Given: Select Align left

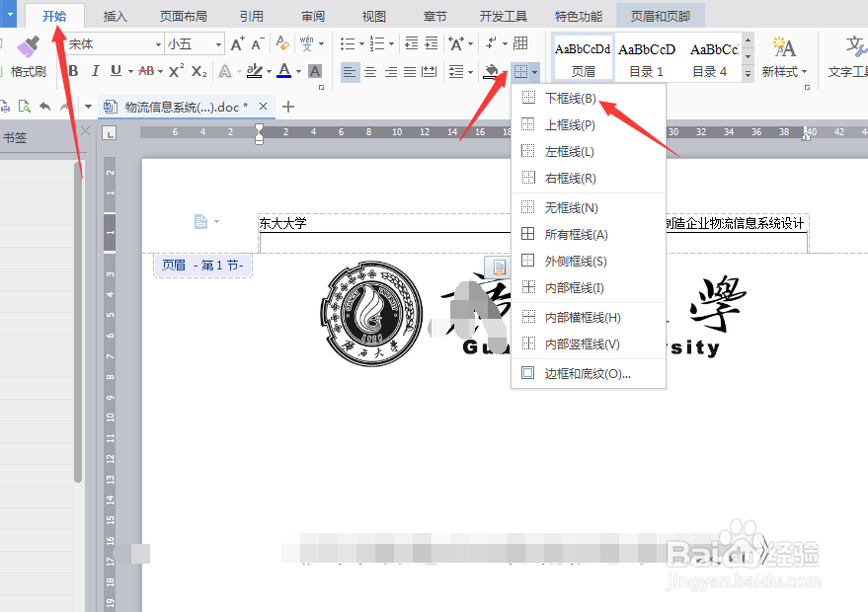Looking at the screenshot, I should pos(350,72).
